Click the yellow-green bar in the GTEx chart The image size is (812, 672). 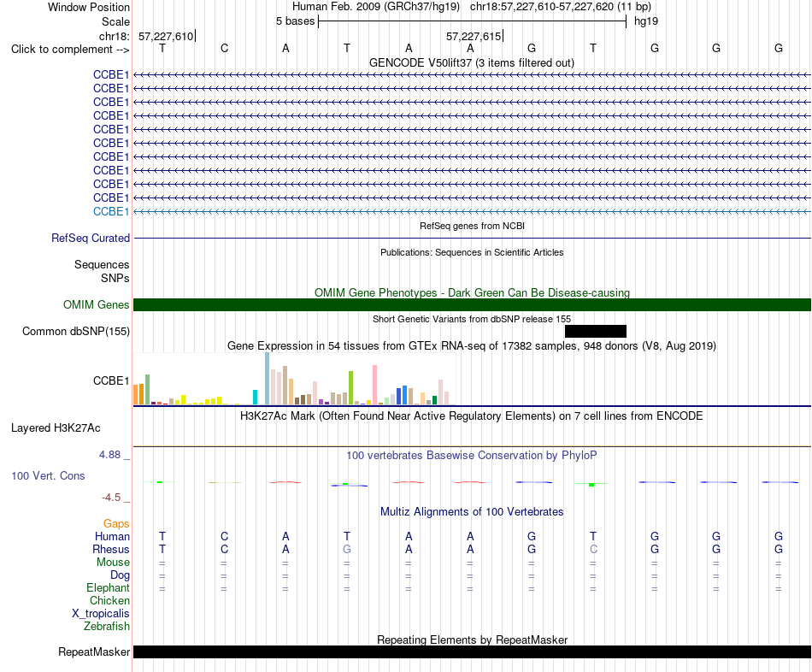(350, 387)
